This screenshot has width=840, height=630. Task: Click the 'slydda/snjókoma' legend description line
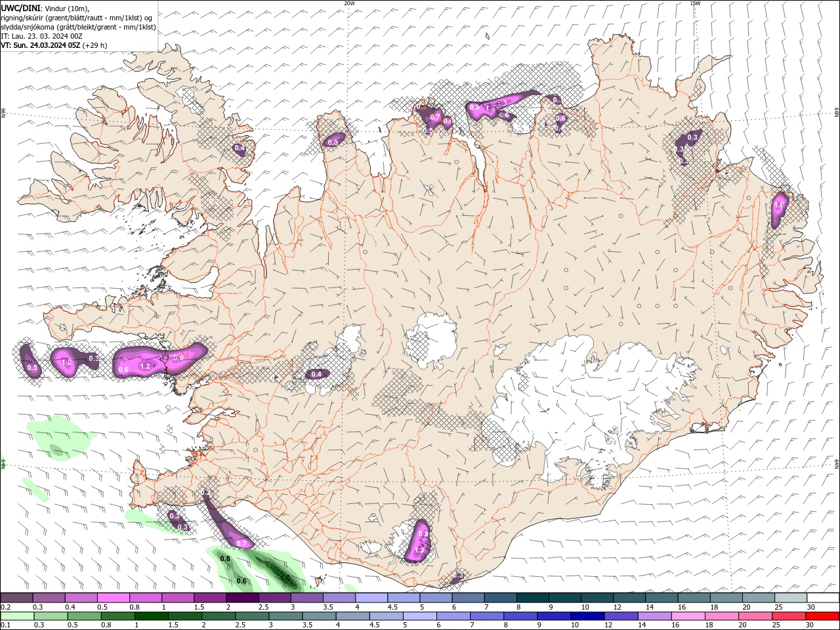(78, 27)
